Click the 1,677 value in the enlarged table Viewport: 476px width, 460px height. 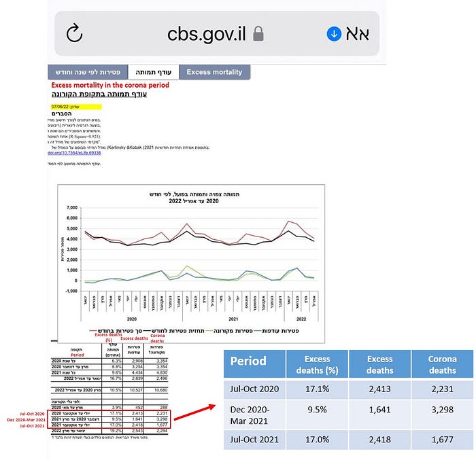pyautogui.click(x=442, y=440)
